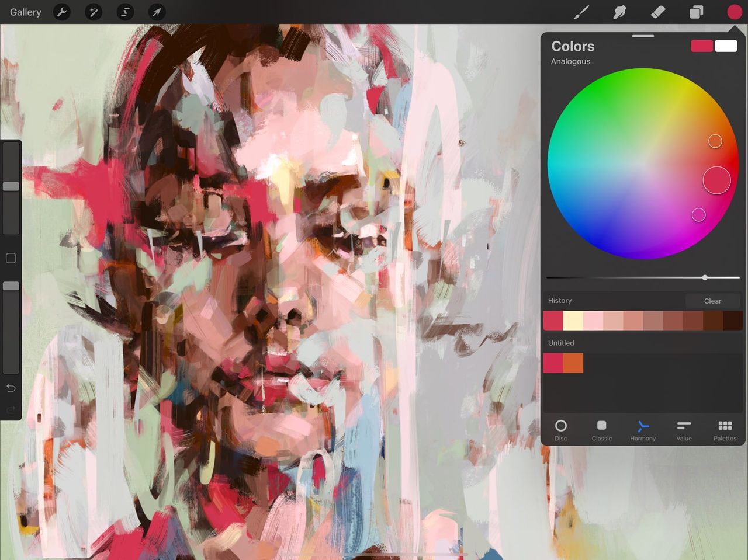Click the Colors panel drag handle
The height and width of the screenshot is (560, 748).
(x=643, y=36)
